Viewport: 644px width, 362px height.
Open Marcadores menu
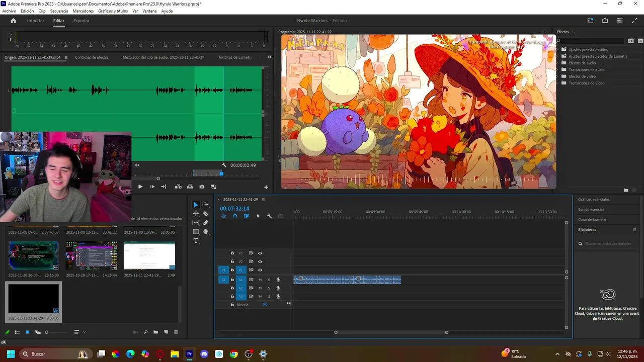pos(83,11)
